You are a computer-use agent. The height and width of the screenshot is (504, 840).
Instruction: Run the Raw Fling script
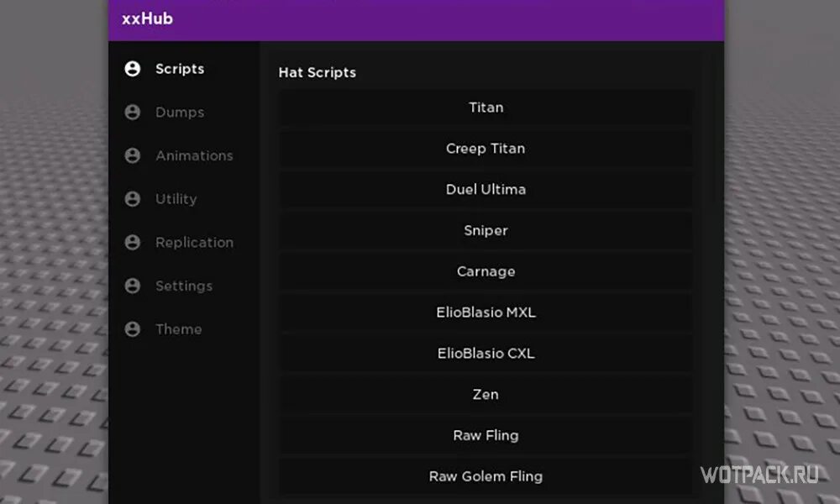(x=486, y=435)
